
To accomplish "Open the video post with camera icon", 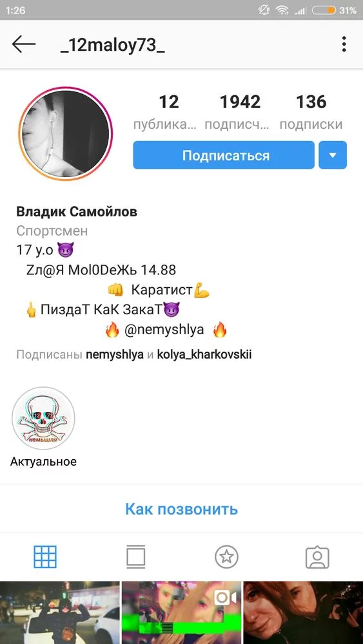I will 181,613.
